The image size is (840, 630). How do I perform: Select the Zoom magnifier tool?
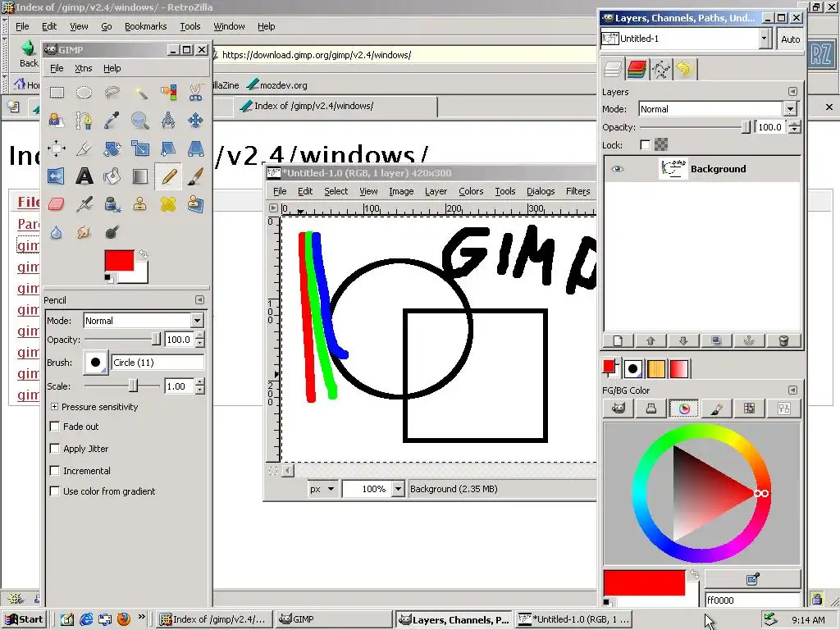coord(140,120)
